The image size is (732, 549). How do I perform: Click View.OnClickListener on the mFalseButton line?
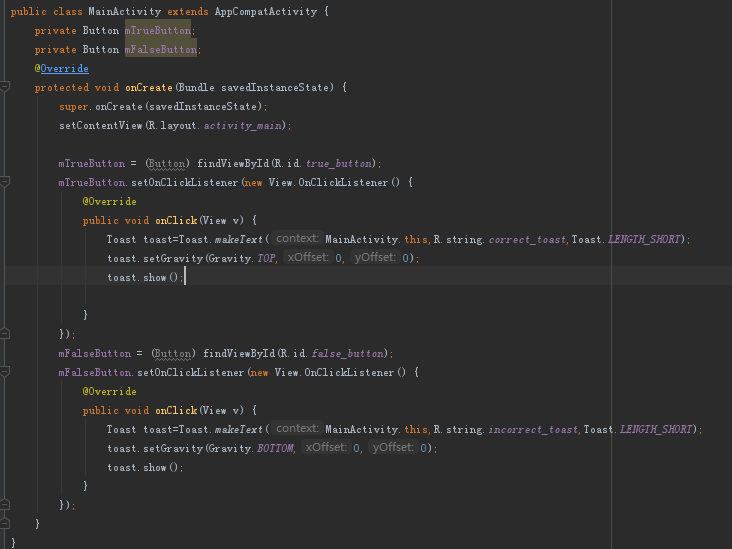tap(334, 373)
